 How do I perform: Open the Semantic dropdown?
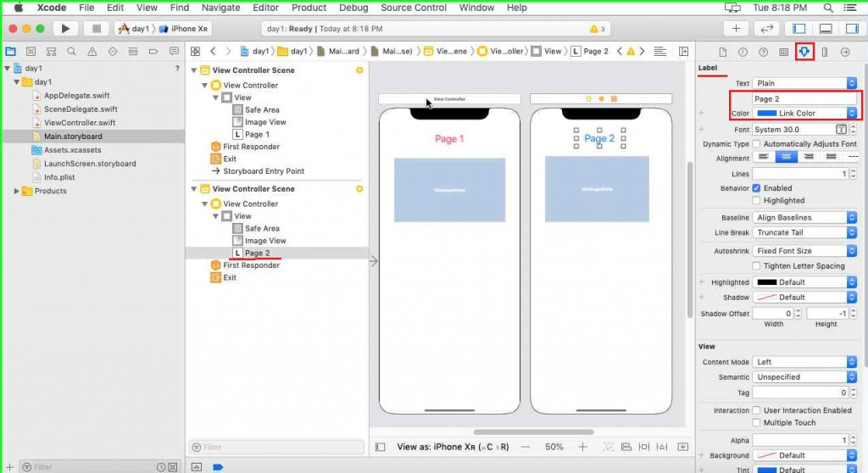click(x=804, y=376)
